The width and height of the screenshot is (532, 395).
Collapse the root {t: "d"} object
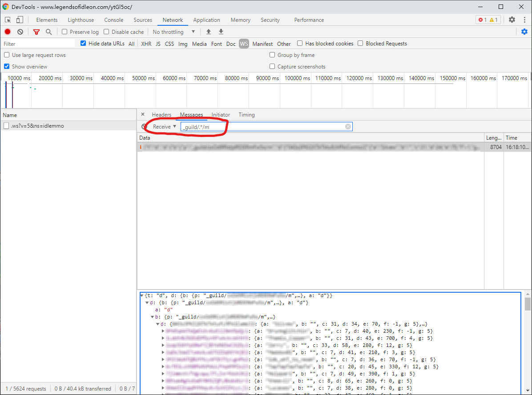142,295
